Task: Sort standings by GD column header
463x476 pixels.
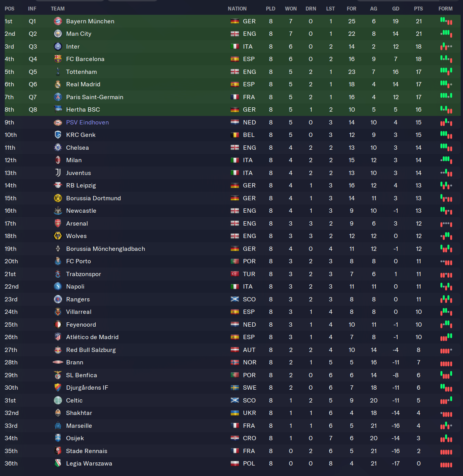Action: (x=395, y=9)
